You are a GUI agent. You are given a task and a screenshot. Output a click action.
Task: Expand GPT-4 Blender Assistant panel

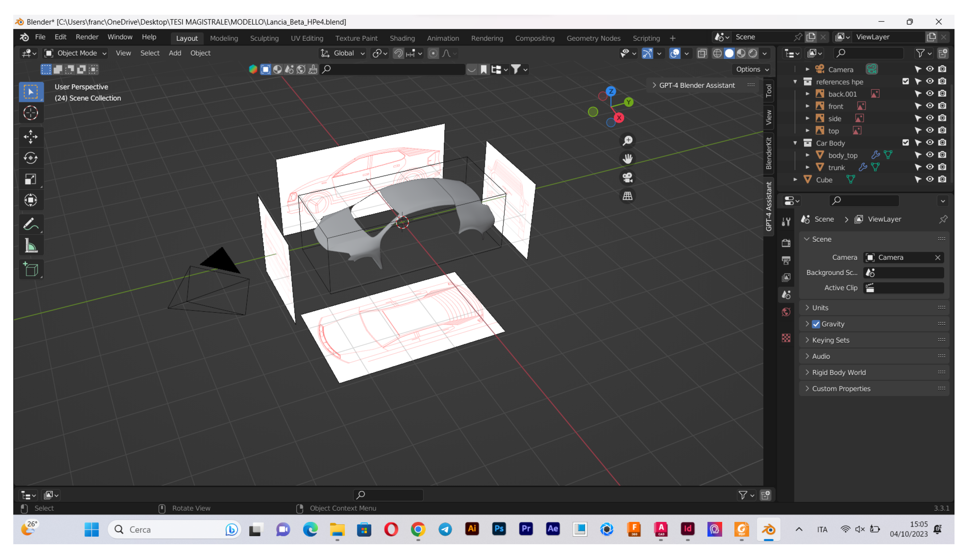(x=697, y=85)
